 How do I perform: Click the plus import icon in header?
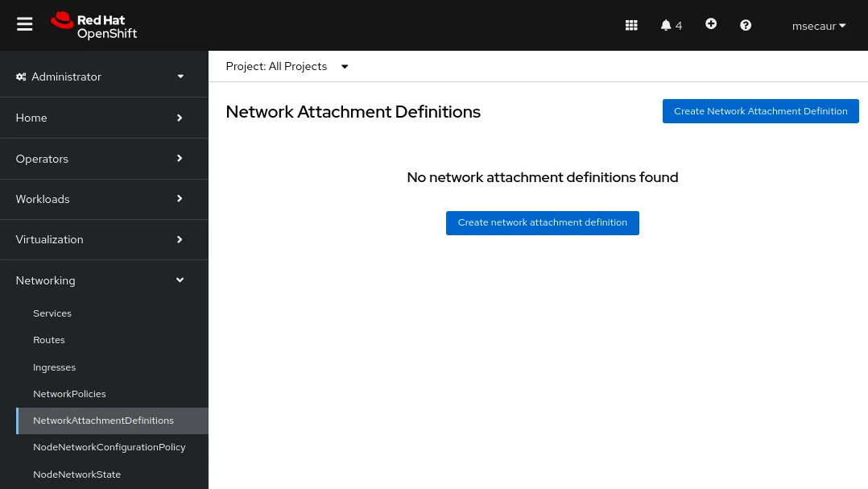pyautogui.click(x=711, y=24)
